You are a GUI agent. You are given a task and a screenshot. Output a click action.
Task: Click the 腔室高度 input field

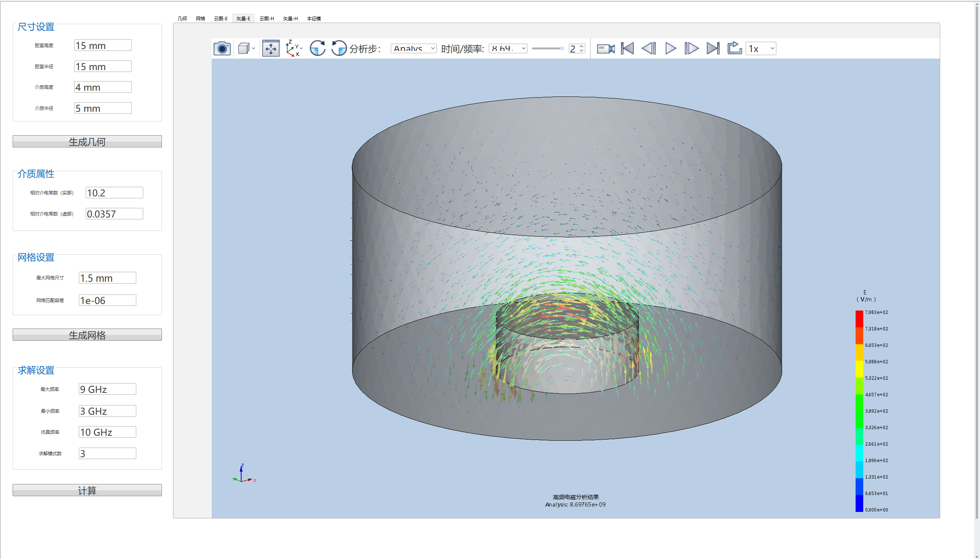pyautogui.click(x=103, y=45)
